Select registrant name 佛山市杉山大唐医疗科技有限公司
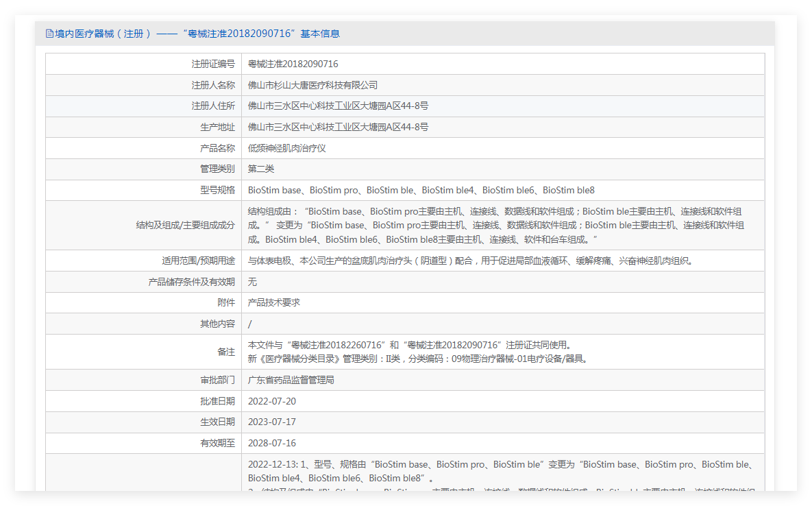The image size is (812, 506). coord(312,85)
